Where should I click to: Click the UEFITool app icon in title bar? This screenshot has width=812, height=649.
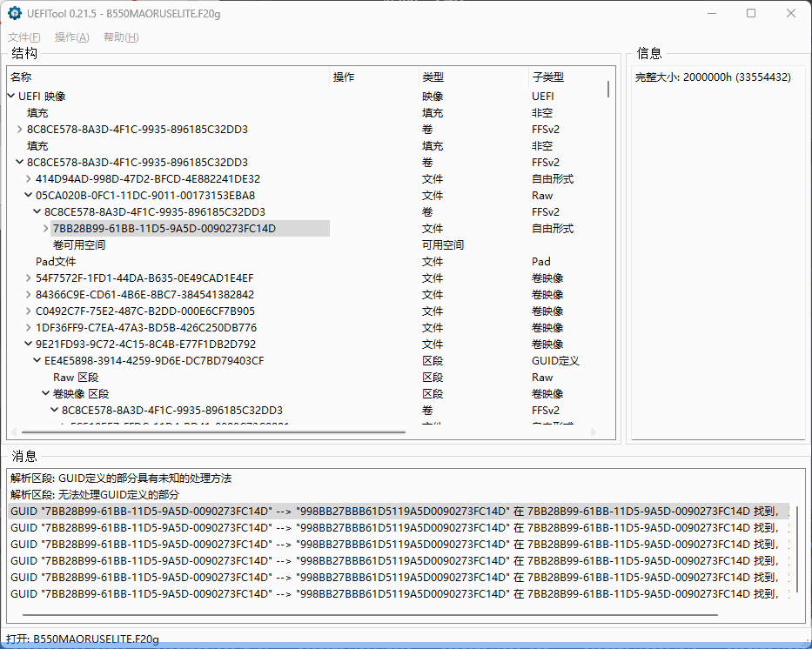point(15,13)
